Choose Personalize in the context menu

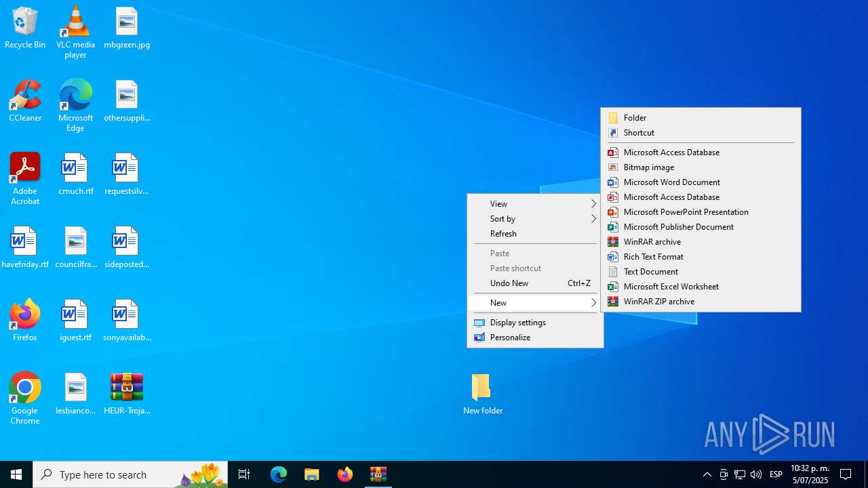(535, 338)
